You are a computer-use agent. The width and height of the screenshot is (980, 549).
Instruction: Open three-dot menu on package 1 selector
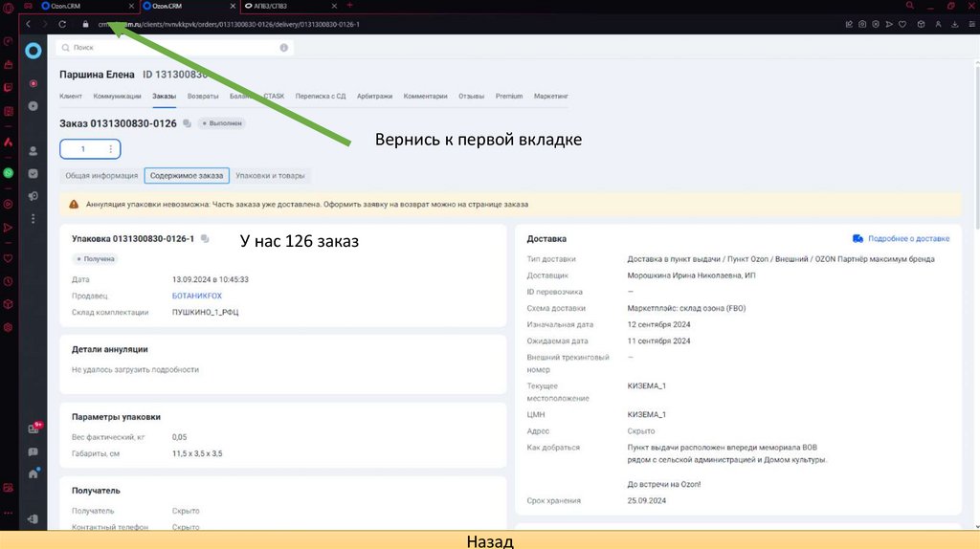(111, 148)
